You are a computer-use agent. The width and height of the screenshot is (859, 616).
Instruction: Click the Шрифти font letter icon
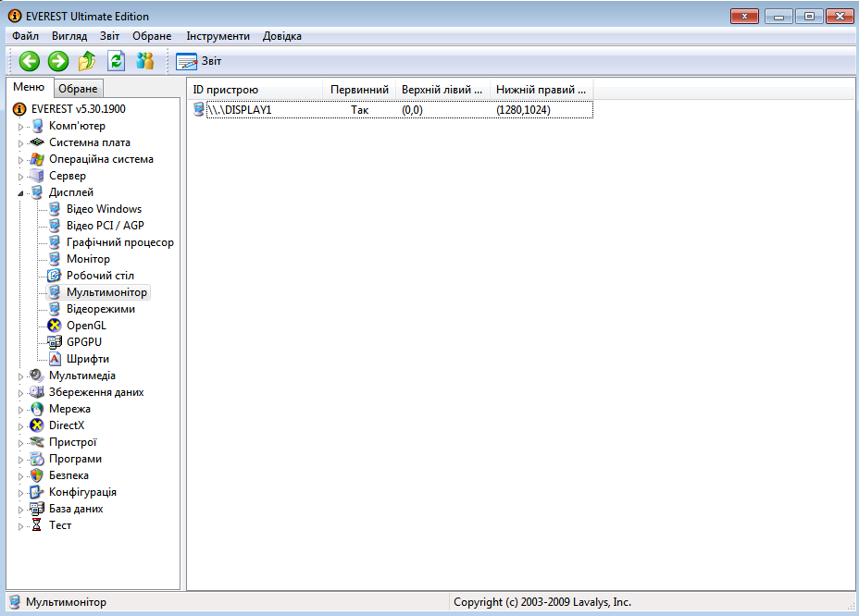(55, 359)
